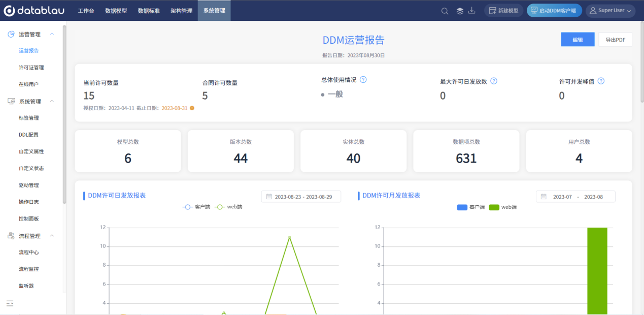Show help for 许可并发峰值
This screenshot has height=315, width=644.
(x=601, y=81)
